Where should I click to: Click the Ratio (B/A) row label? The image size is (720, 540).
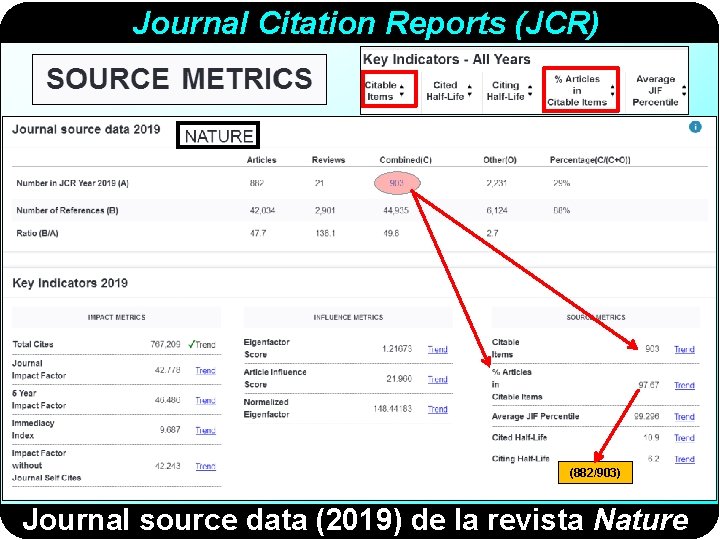coord(37,233)
